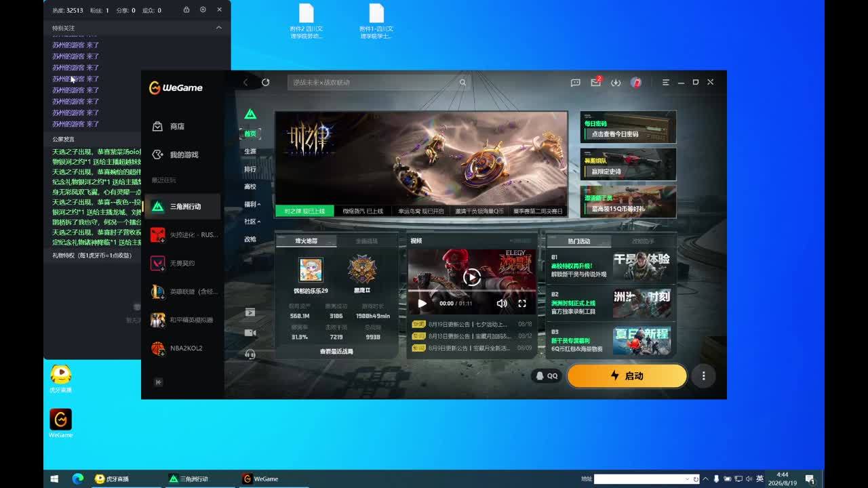The height and width of the screenshot is (488, 868).
Task: Select the 烽火地带 stats tab
Action: point(307,241)
